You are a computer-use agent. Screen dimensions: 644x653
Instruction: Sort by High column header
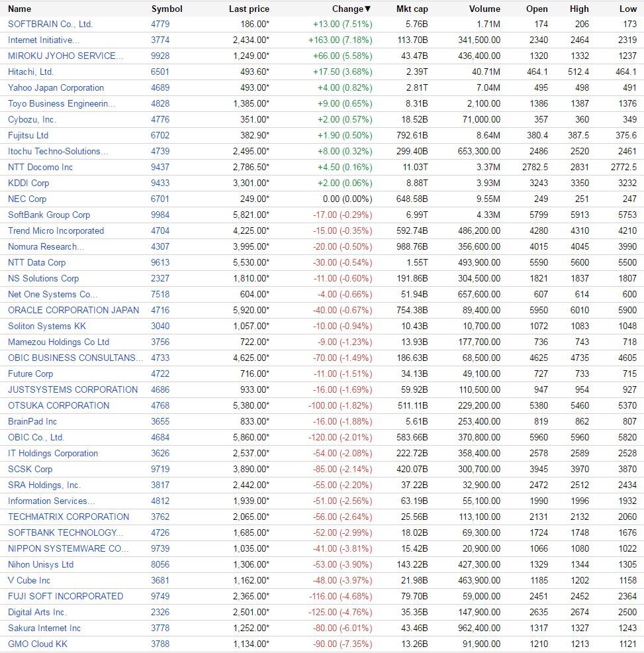coord(579,9)
